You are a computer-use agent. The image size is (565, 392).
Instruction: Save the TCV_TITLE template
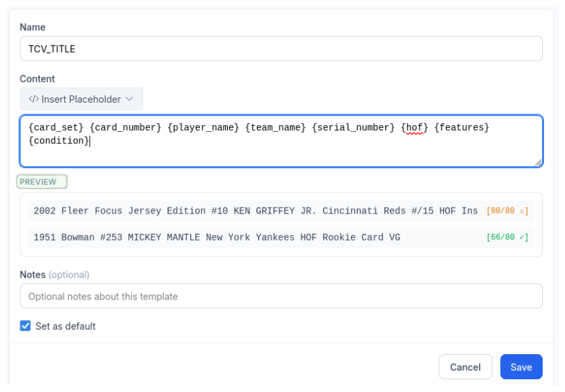tap(521, 366)
